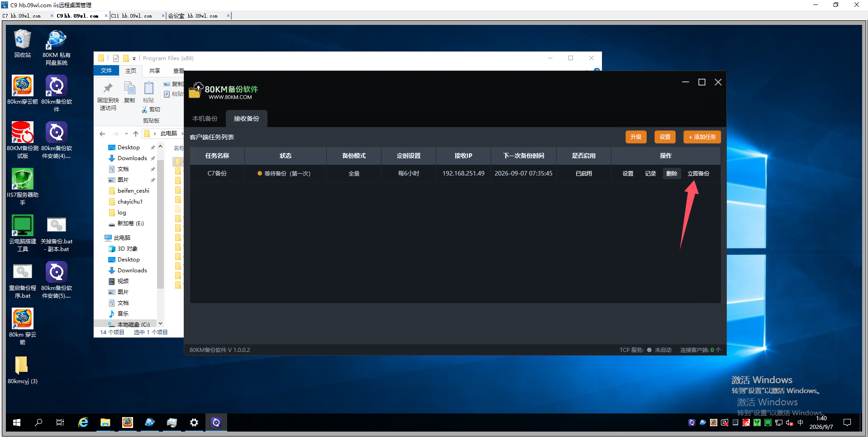Open the 80KM 私有网盘系统 desktop shortcut
Image resolution: width=868 pixels, height=437 pixels.
click(57, 47)
